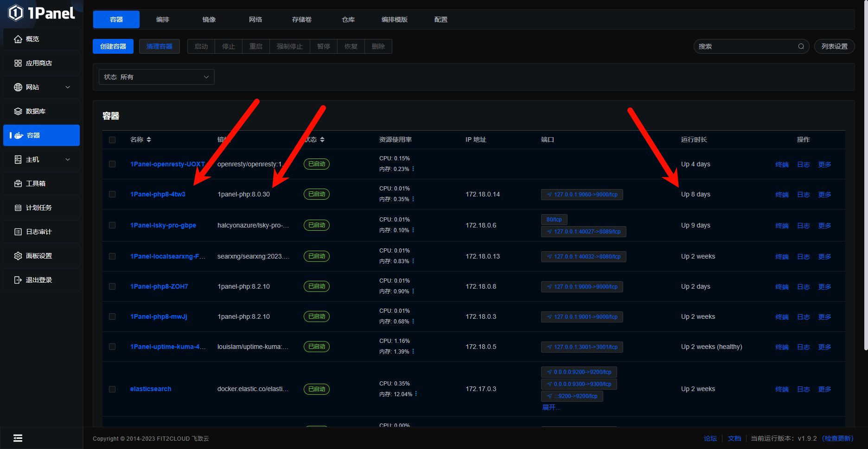Screen dimensions: 868x449
Task: Check the 1Panel-php8-mwJj row checkbox
Action: click(x=112, y=316)
